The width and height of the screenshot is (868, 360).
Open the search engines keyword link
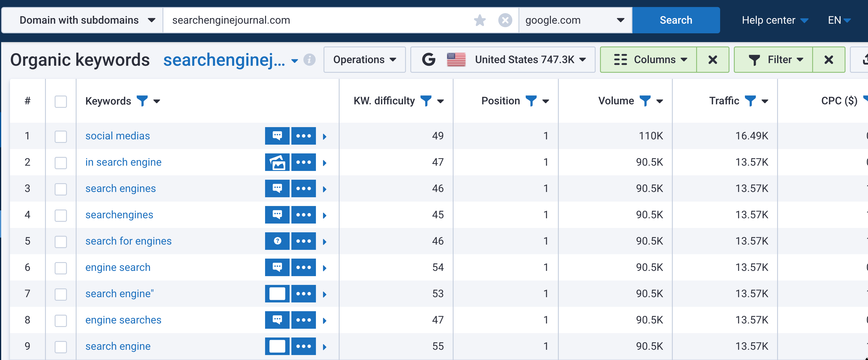tap(120, 188)
